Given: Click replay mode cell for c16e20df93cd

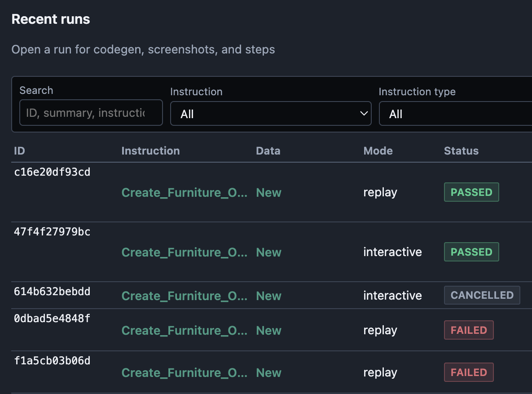Looking at the screenshot, I should [x=380, y=193].
